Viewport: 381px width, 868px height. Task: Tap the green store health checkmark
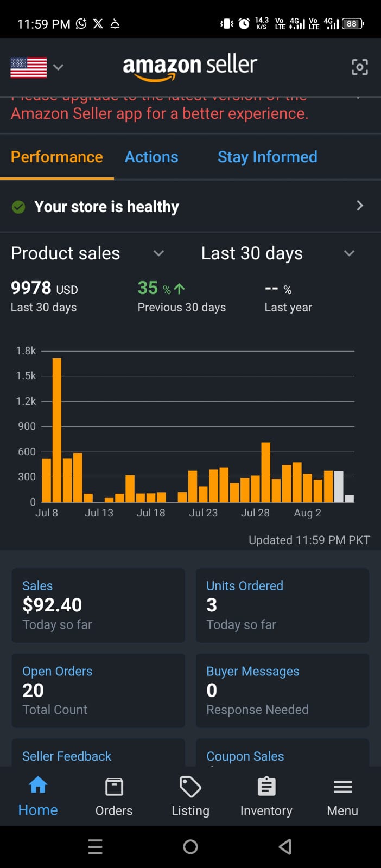coord(18,207)
